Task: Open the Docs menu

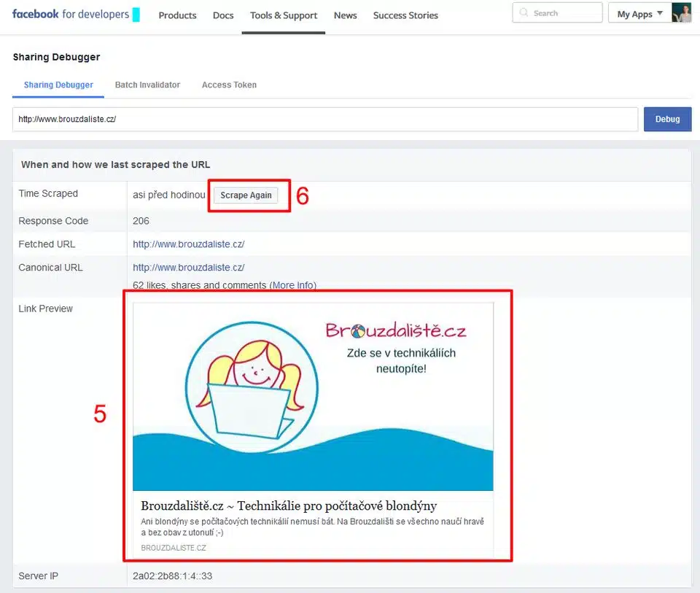Action: (223, 15)
